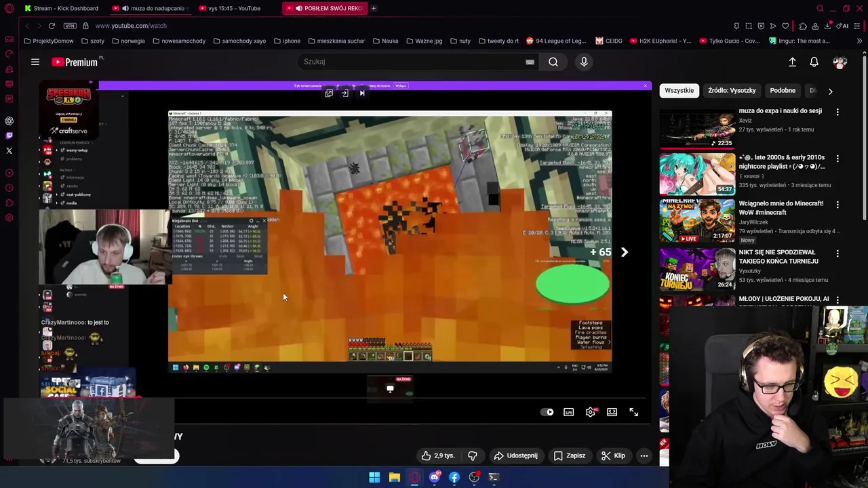
Task: Open a new browser tab
Action: pyautogui.click(x=374, y=8)
